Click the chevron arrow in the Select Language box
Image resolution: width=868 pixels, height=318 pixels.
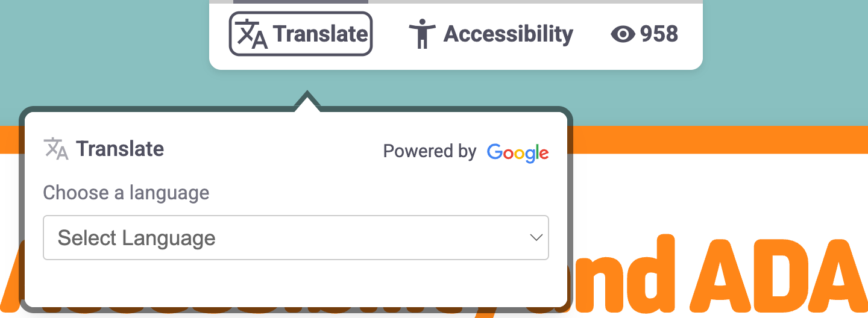coord(536,238)
